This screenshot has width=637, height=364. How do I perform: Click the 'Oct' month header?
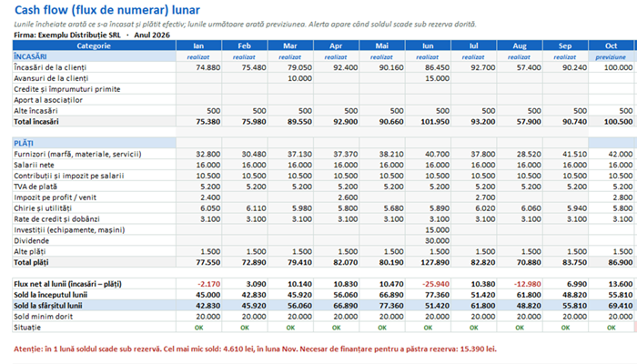[612, 45]
